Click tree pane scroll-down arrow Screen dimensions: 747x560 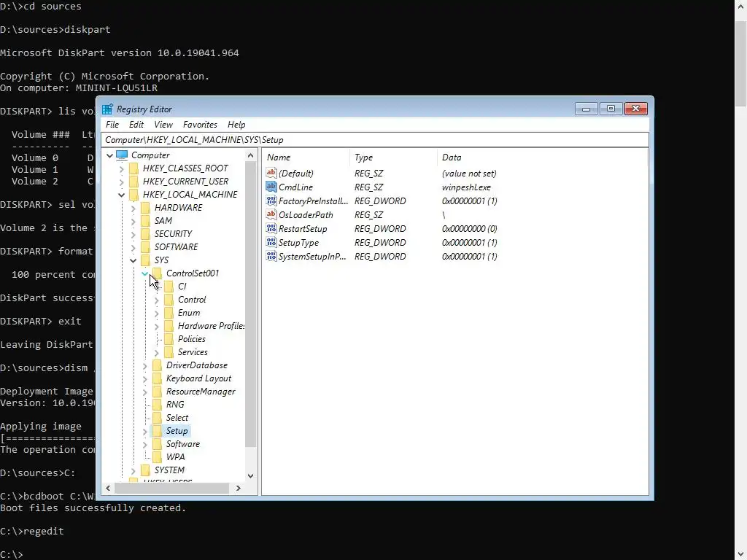[251, 475]
